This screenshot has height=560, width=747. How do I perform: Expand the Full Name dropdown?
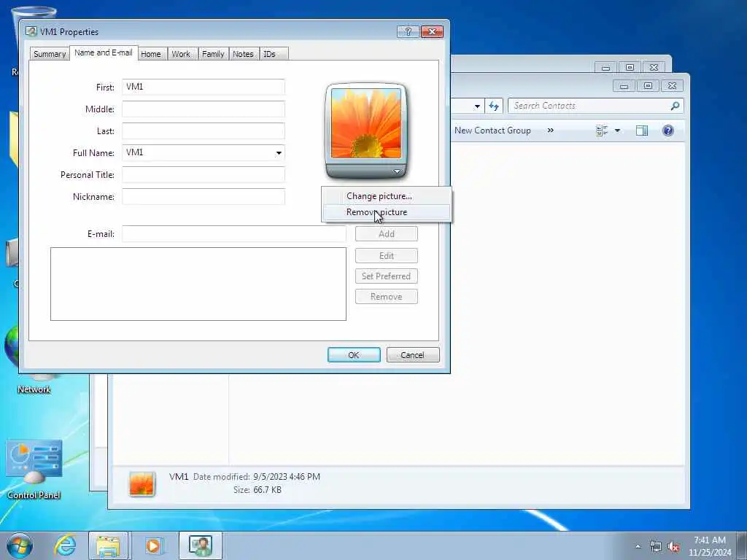(x=279, y=153)
